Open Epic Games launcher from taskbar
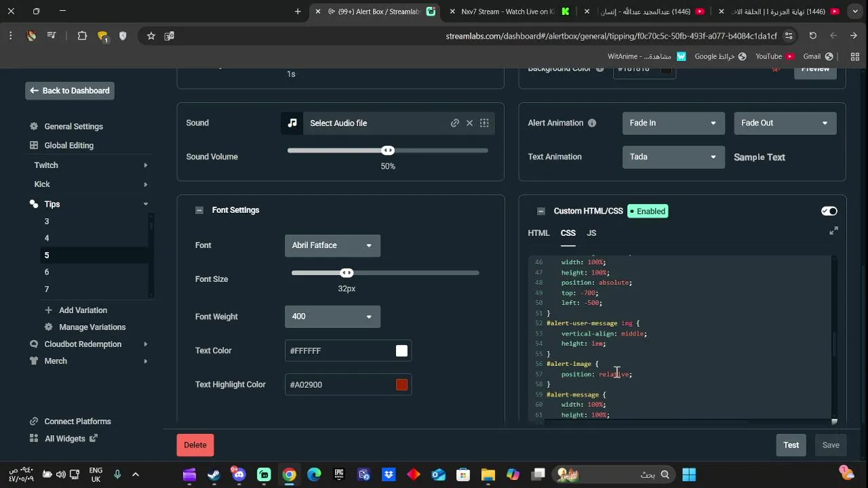 (339, 474)
